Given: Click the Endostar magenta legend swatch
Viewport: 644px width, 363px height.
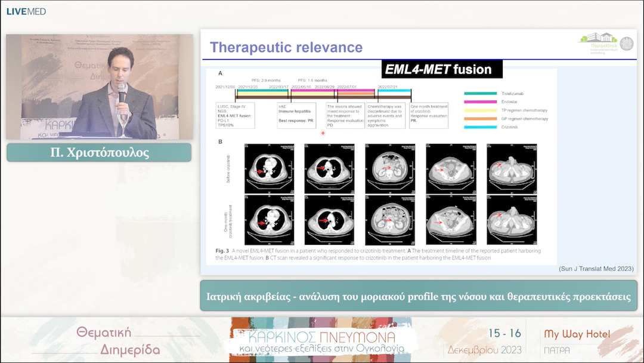Looking at the screenshot, I should click(x=481, y=102).
